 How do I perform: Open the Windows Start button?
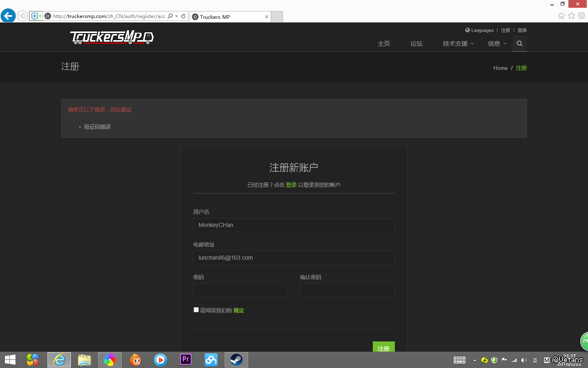pyautogui.click(x=10, y=360)
